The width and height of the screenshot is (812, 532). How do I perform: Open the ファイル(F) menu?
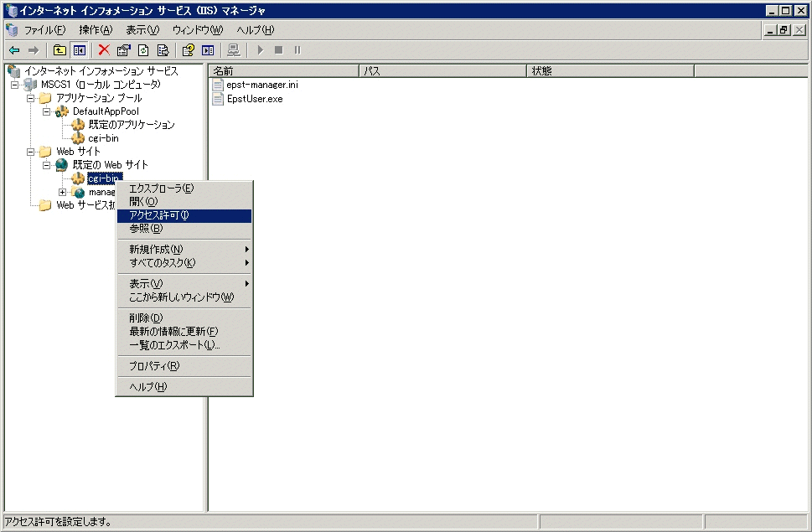point(45,30)
